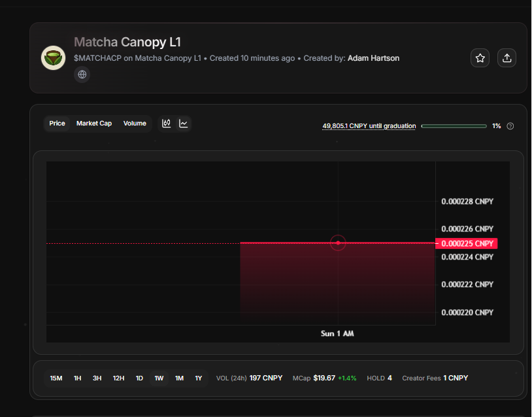Open the graduation help question-mark icon

(510, 126)
